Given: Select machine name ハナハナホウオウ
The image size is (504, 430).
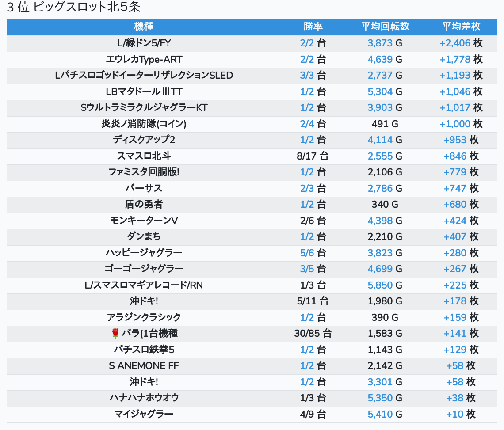Looking at the screenshot, I should [144, 398].
